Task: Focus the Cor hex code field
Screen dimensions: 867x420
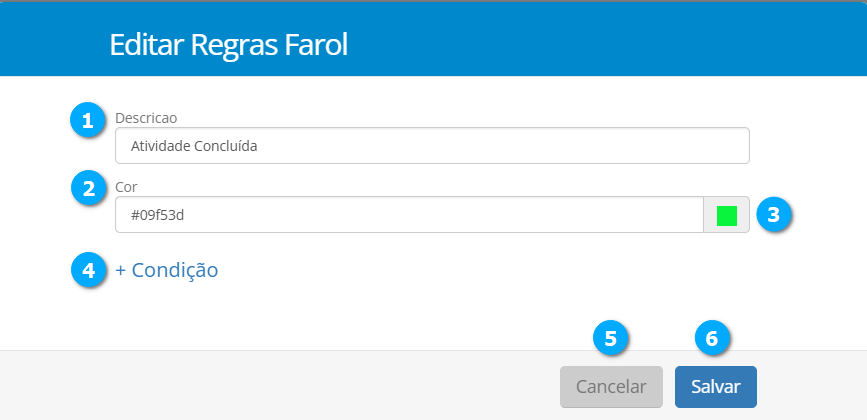Action: 410,215
